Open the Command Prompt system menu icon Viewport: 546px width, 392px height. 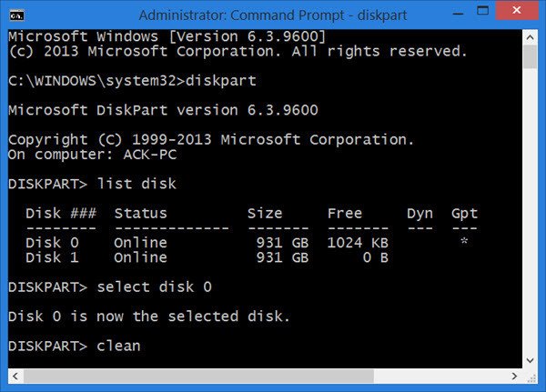pyautogui.click(x=16, y=15)
